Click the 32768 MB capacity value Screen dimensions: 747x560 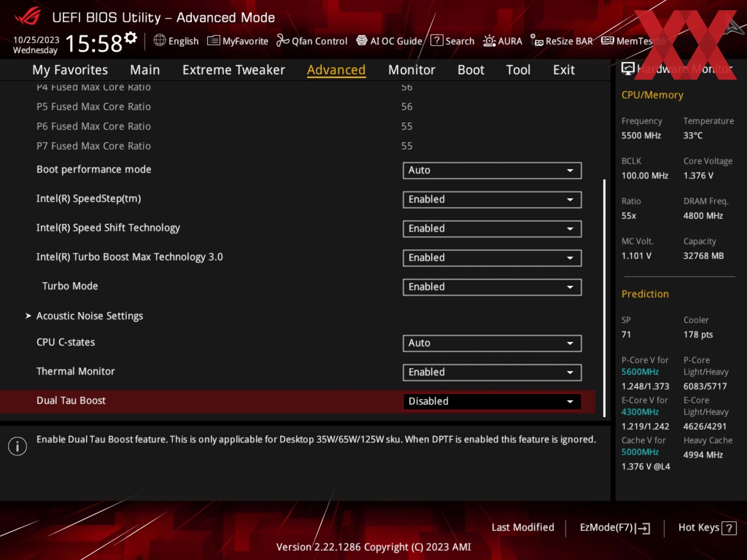(703, 256)
